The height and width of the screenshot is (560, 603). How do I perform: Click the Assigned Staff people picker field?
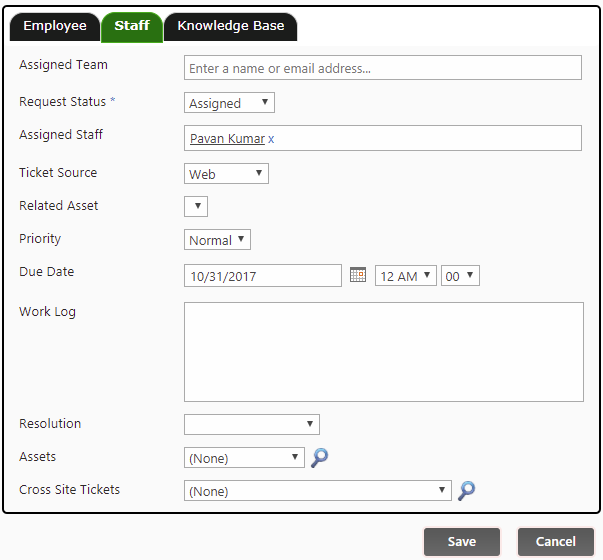click(x=383, y=138)
